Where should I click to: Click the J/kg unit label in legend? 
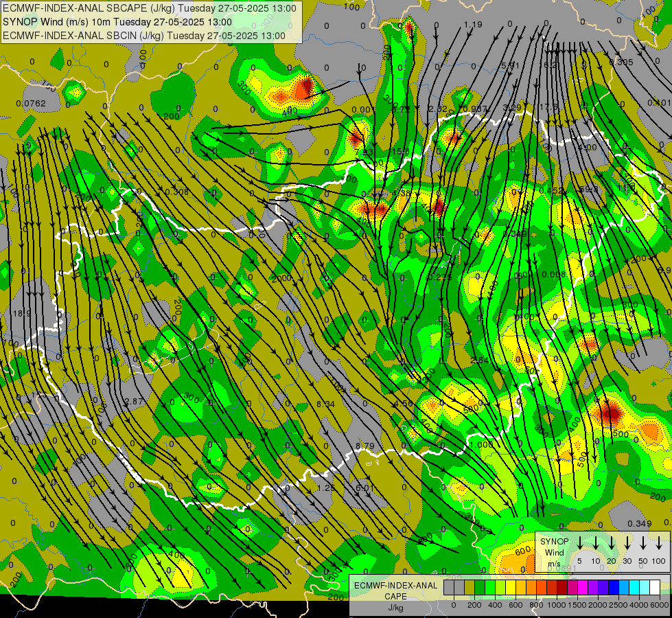pyautogui.click(x=395, y=608)
